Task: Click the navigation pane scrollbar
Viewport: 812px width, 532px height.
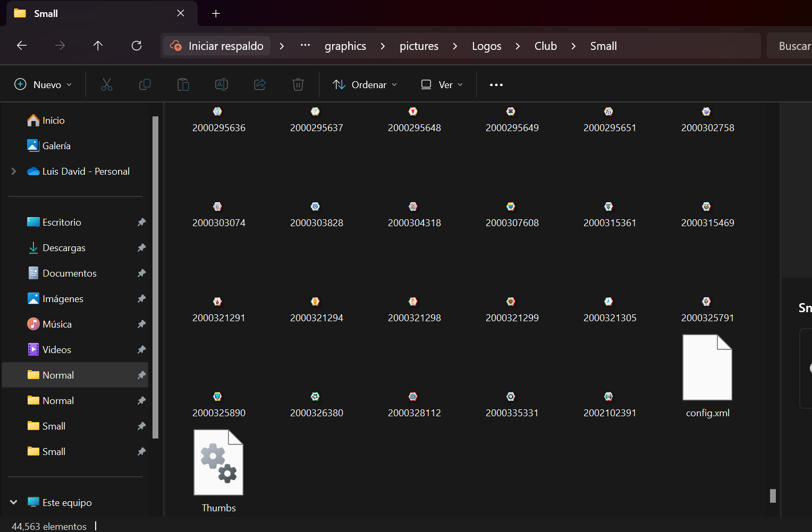Action: 155,277
